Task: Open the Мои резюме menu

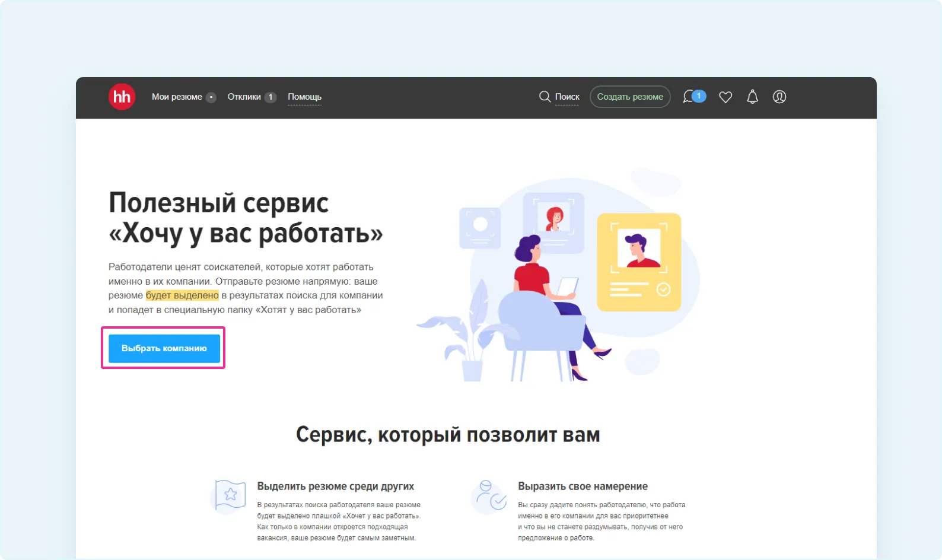Action: pos(177,97)
